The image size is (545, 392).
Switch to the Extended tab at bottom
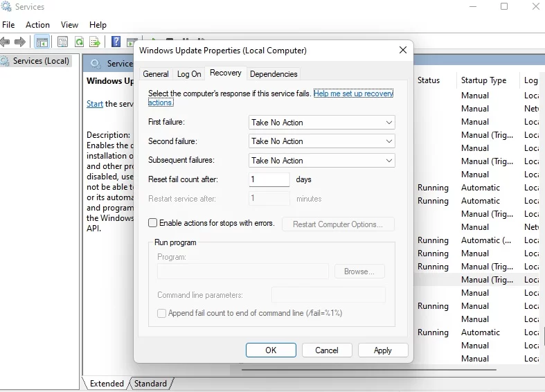pyautogui.click(x=107, y=384)
